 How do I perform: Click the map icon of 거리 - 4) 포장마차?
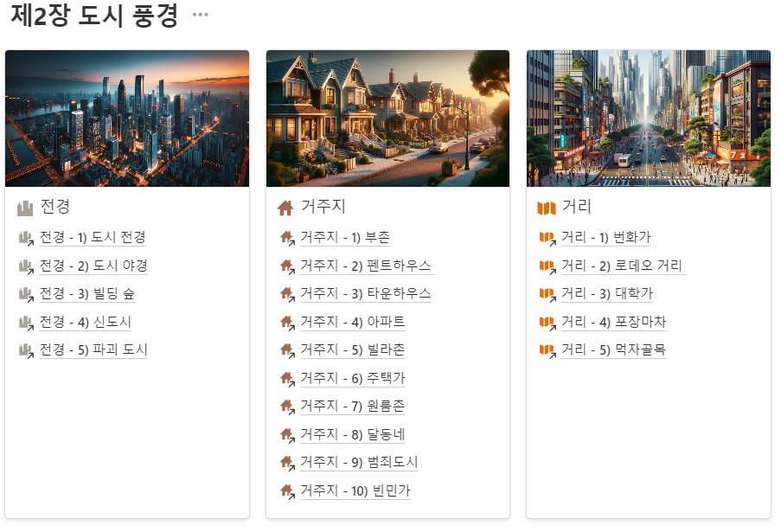(x=547, y=323)
